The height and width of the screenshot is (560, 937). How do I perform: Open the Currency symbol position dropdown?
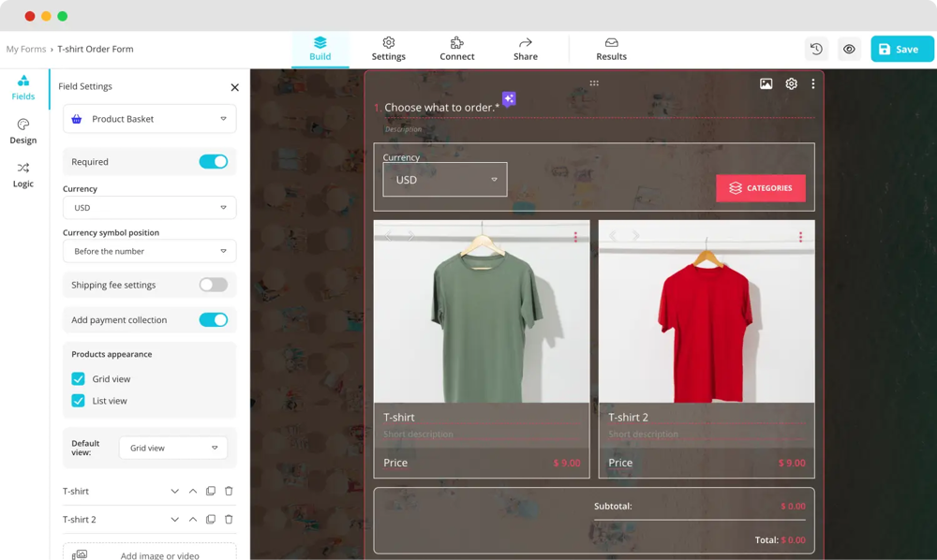[x=149, y=251]
